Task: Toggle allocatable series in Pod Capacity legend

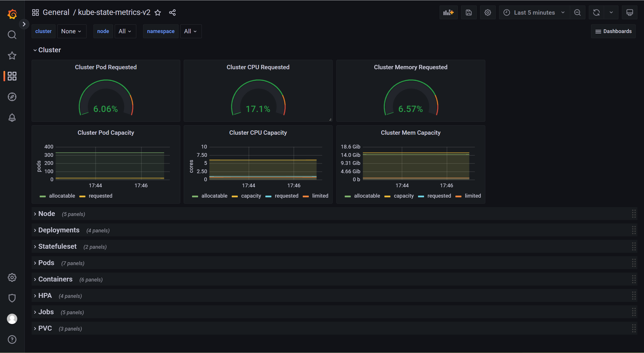Action: (x=62, y=196)
